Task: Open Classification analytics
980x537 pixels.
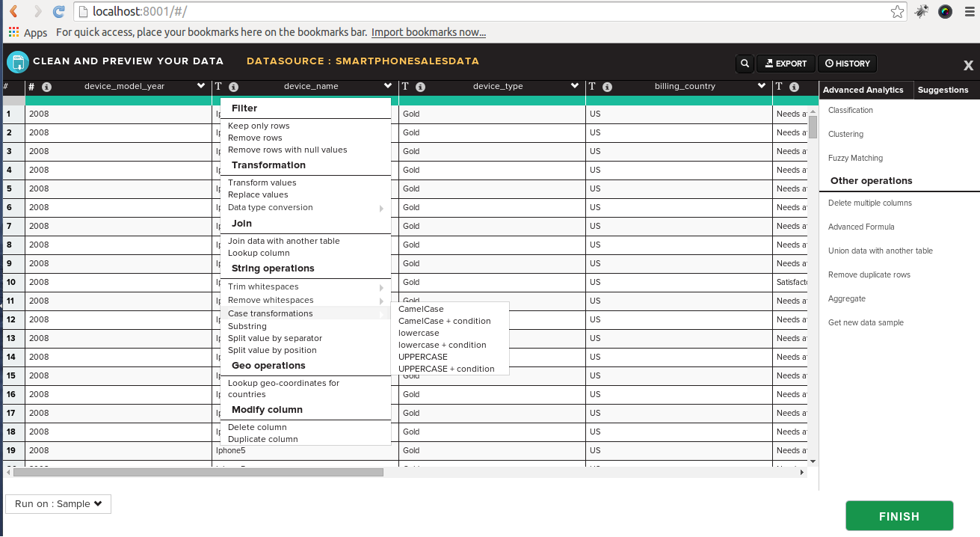Action: 851,110
